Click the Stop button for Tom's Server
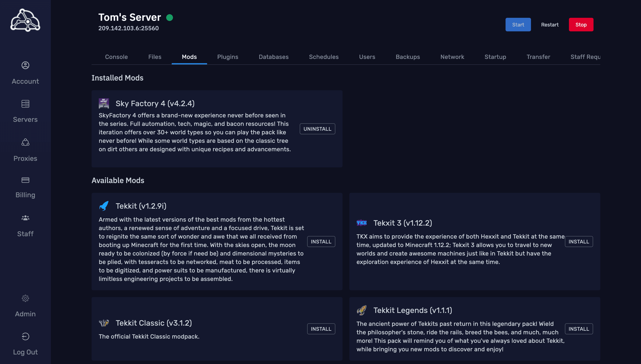 (x=581, y=25)
